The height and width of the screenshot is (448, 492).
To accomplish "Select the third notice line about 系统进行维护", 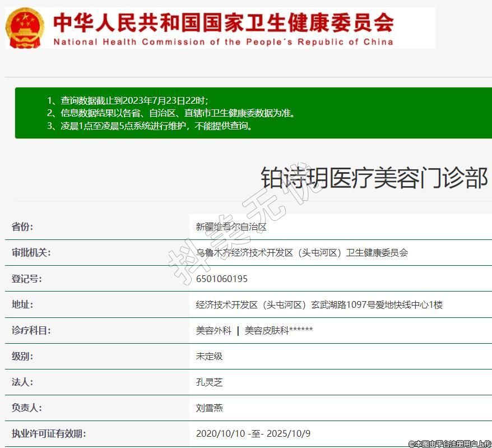I will pos(156,126).
